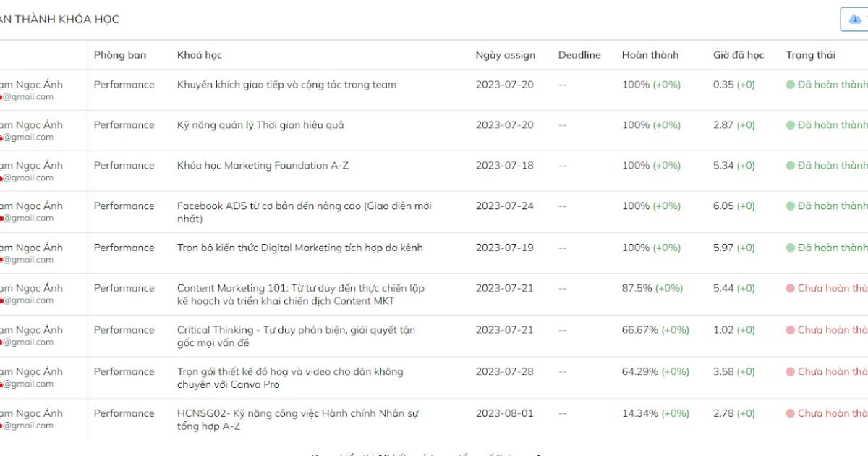Click the Phòng ban column header
The height and width of the screenshot is (456, 868).
(x=119, y=55)
